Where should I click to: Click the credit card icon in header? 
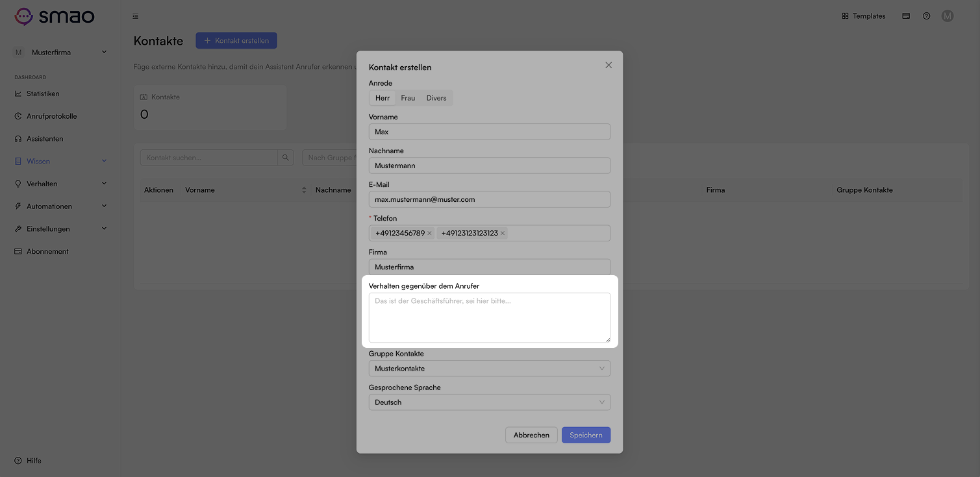coord(906,16)
